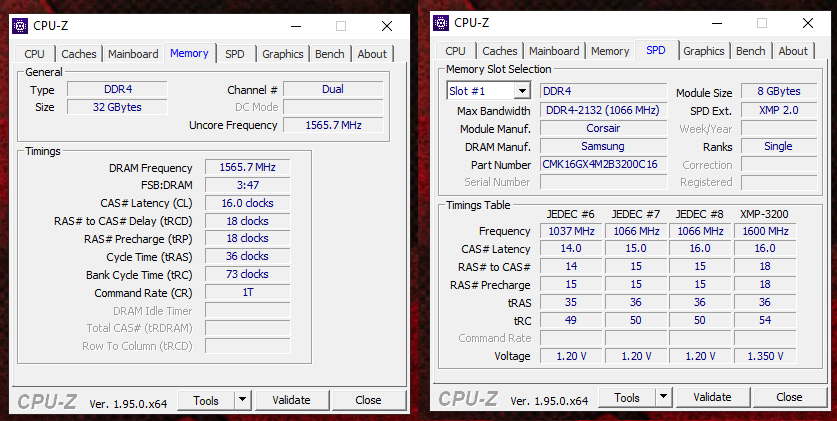Click Module Manuf. Corsair field

(603, 128)
